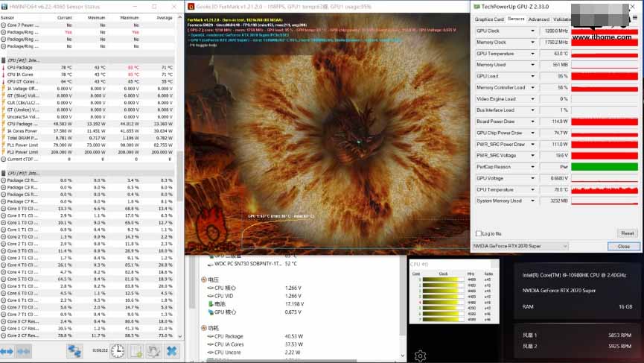Click CPU Temperature red graph in GPU-Z

pyautogui.click(x=605, y=190)
